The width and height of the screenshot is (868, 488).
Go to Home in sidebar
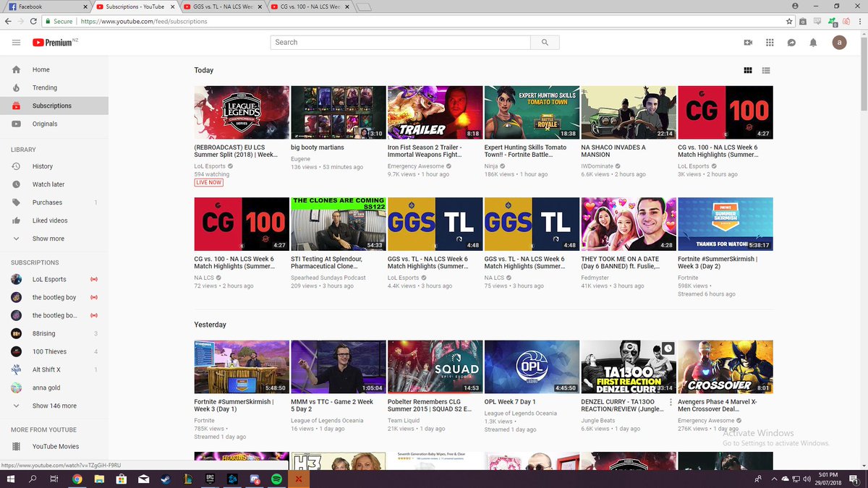(54, 70)
